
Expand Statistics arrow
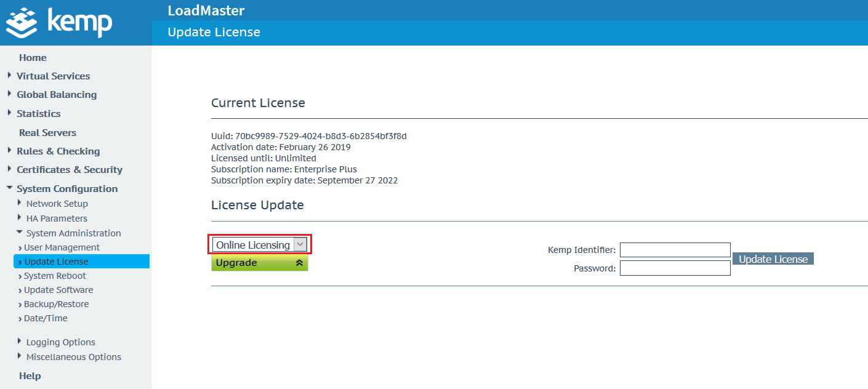point(9,113)
